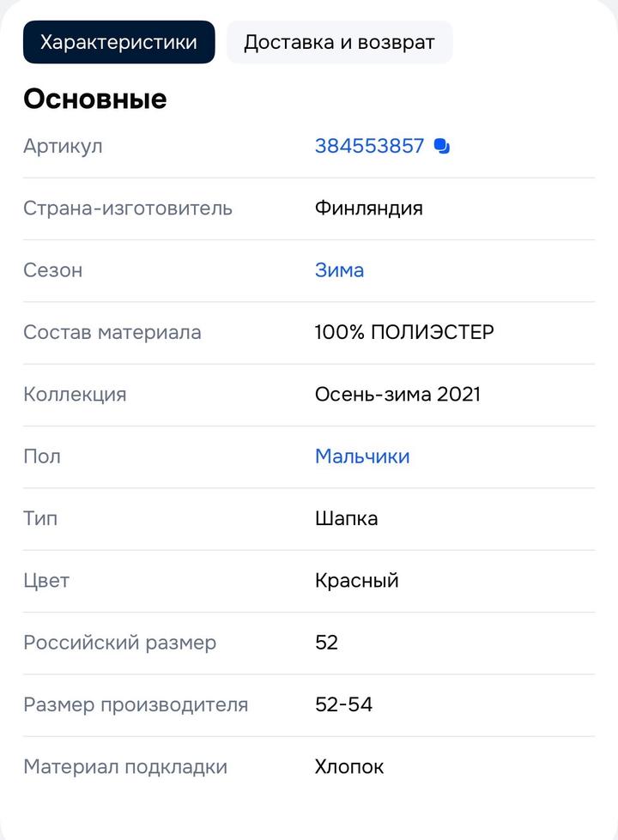
Task: Click the Пол attribute label
Action: pyautogui.click(x=42, y=456)
